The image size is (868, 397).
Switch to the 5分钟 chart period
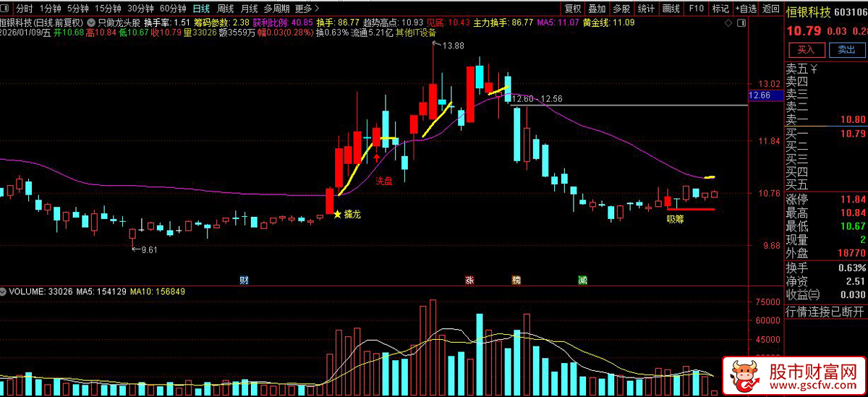pyautogui.click(x=78, y=9)
